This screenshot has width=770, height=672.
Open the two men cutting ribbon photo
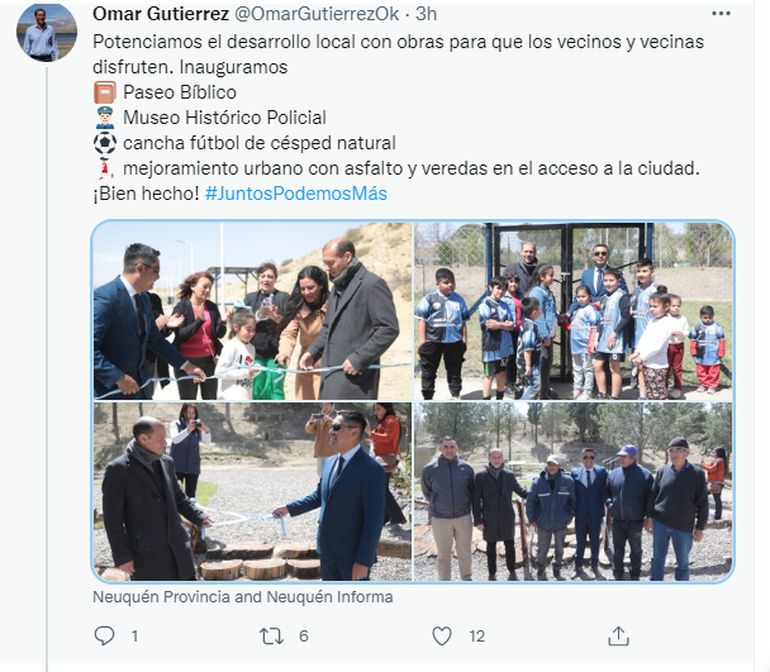252,492
